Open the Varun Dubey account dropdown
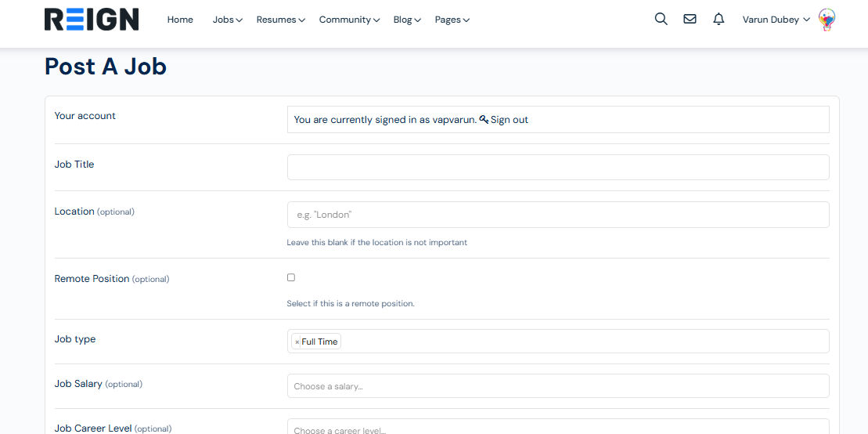Image resolution: width=868 pixels, height=434 pixels. coord(776,20)
